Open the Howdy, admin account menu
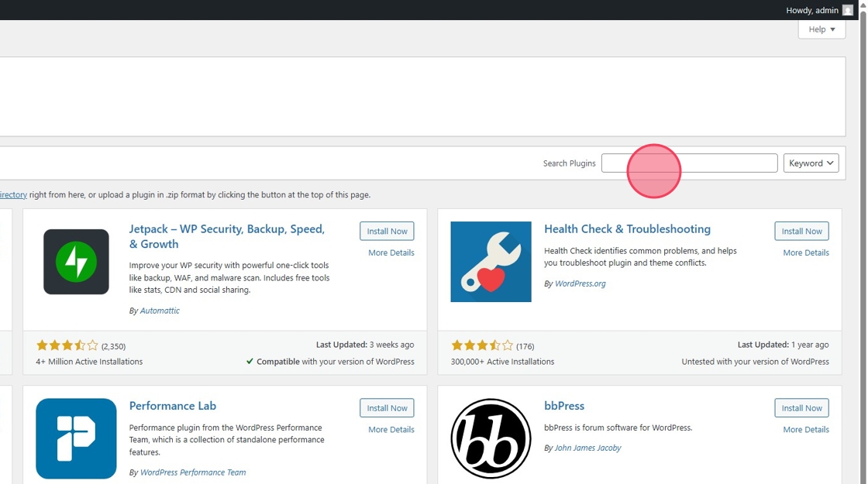868x484 pixels. pos(811,10)
